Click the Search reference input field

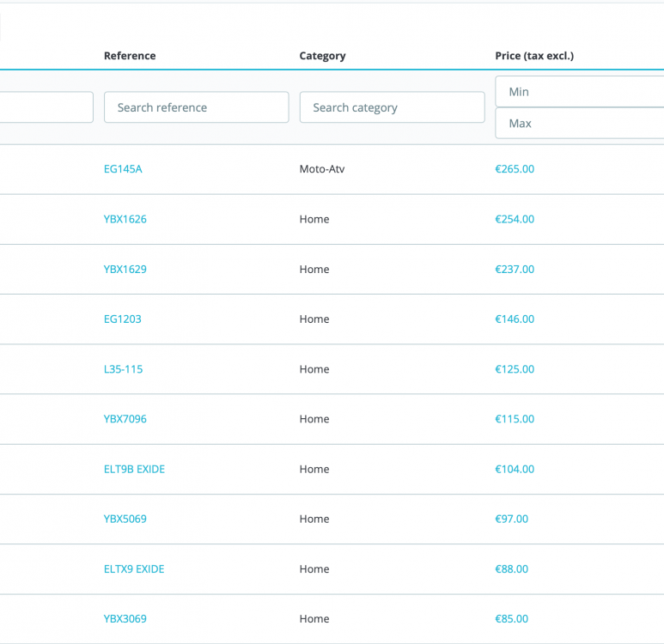tap(197, 107)
